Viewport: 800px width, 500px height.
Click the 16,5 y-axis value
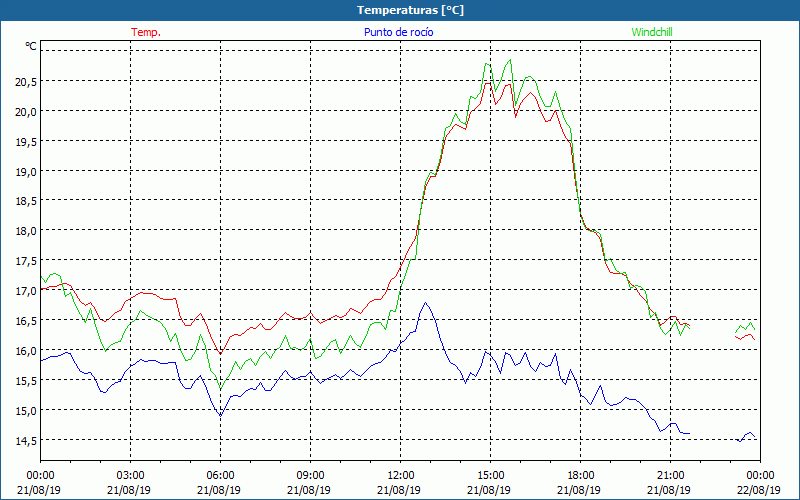pos(25,321)
